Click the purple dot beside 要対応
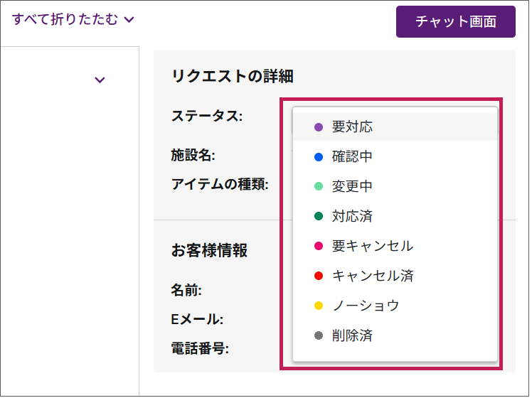 click(x=319, y=127)
